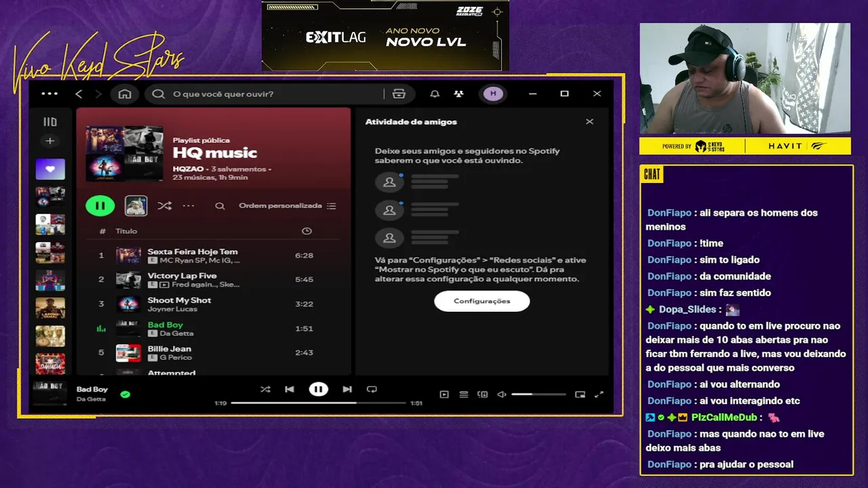
Task: Open the Now Playing view icon
Action: click(444, 394)
